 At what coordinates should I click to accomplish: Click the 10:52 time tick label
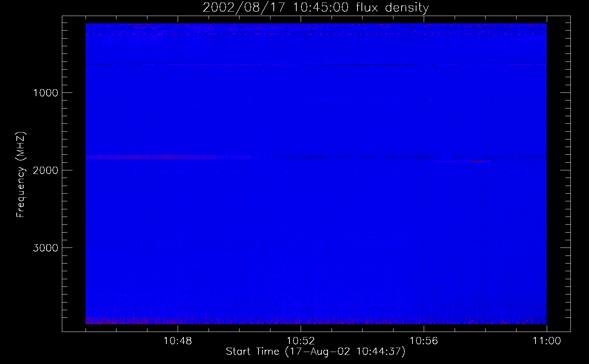point(301,341)
